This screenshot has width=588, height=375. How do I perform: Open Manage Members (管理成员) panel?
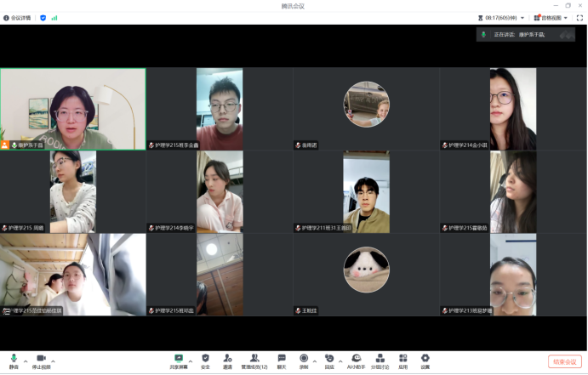(x=254, y=361)
